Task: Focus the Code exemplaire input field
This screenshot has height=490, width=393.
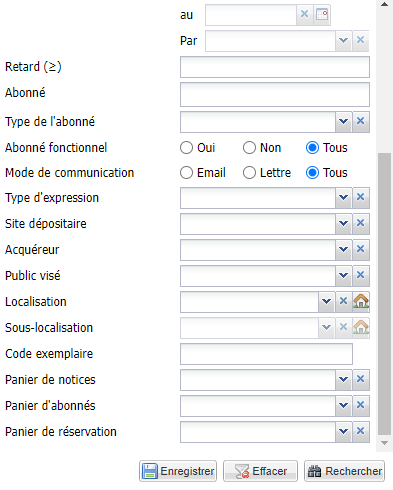Action: tap(266, 354)
